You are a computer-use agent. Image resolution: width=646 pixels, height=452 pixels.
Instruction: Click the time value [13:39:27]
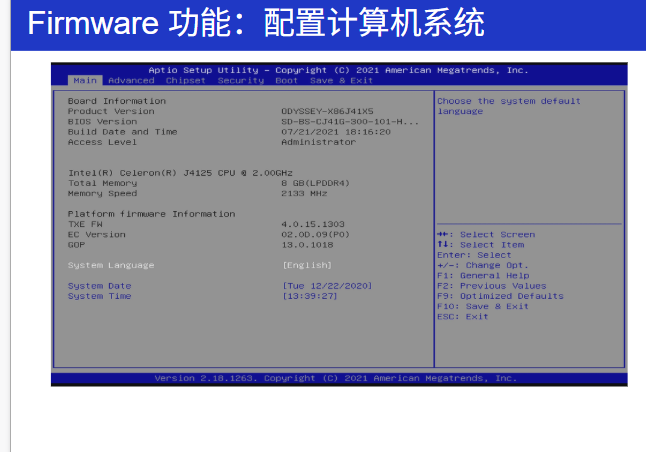[310, 296]
